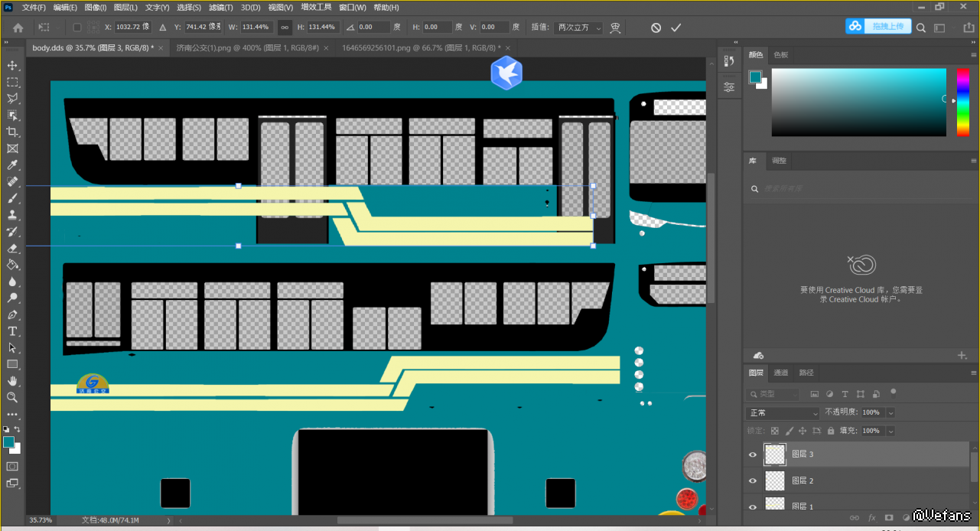The height and width of the screenshot is (531, 980).
Task: Open the 两次立方 interpolation dropdown
Action: pyautogui.click(x=578, y=28)
